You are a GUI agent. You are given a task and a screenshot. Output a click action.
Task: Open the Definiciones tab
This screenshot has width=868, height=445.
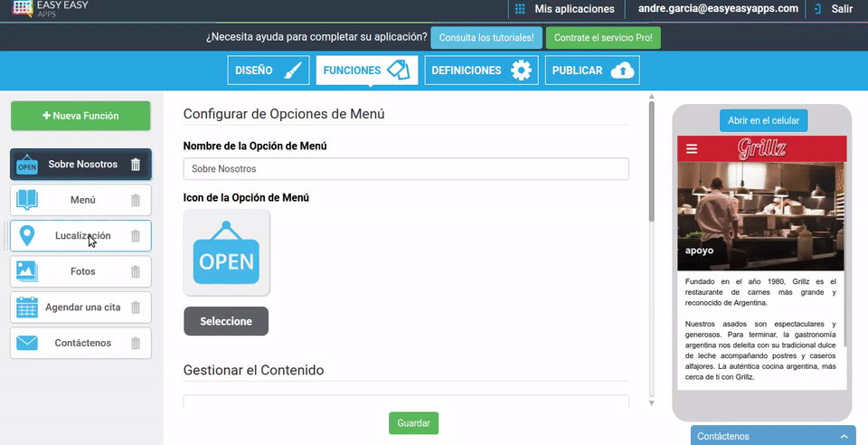482,71
